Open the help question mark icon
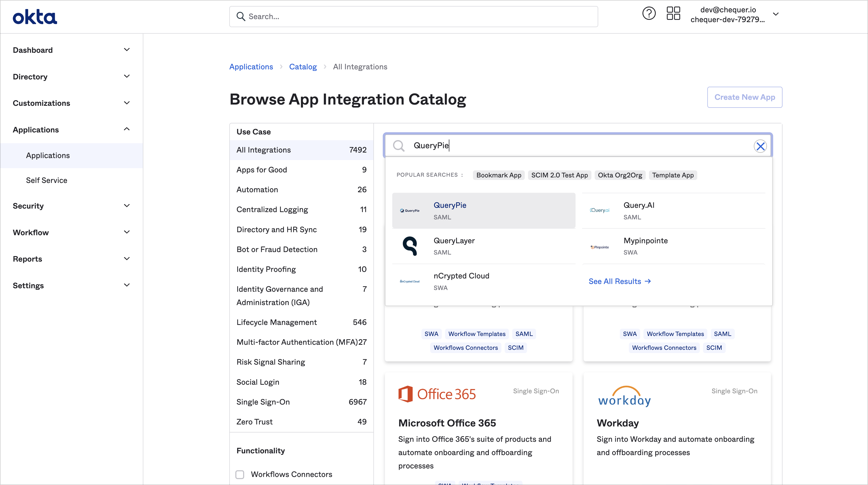This screenshot has height=485, width=868. 649,14
